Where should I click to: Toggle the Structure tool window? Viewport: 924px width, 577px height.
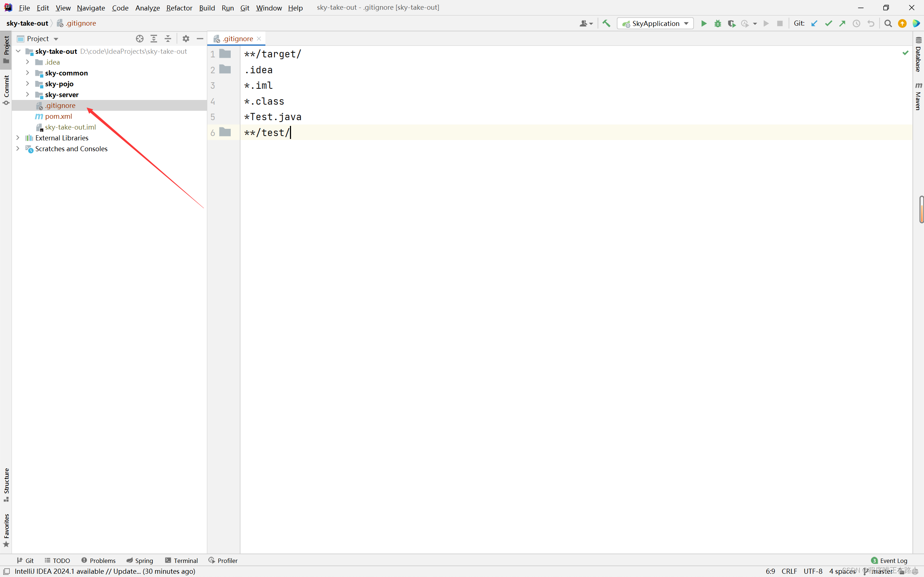pos(6,484)
